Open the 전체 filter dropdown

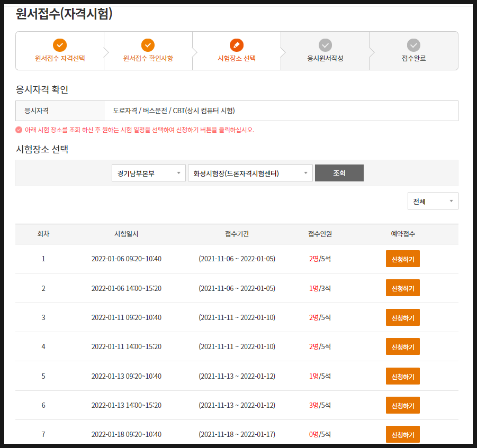point(433,201)
